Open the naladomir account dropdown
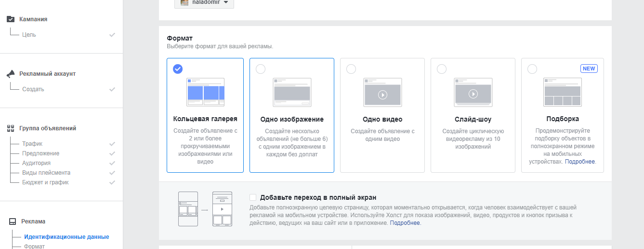 (x=204, y=2)
